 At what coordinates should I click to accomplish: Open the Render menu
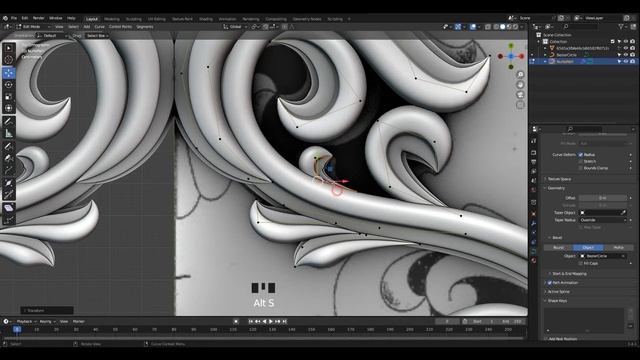38,18
